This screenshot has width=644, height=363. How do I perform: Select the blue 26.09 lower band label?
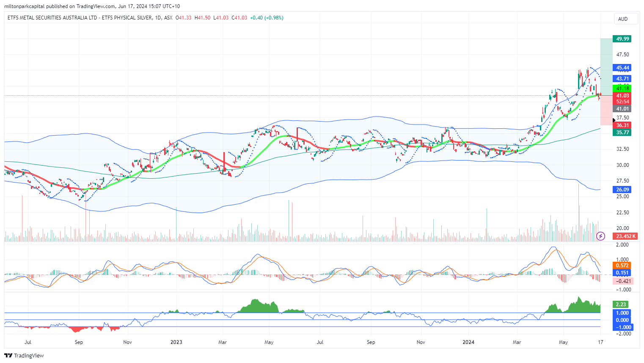pos(622,190)
